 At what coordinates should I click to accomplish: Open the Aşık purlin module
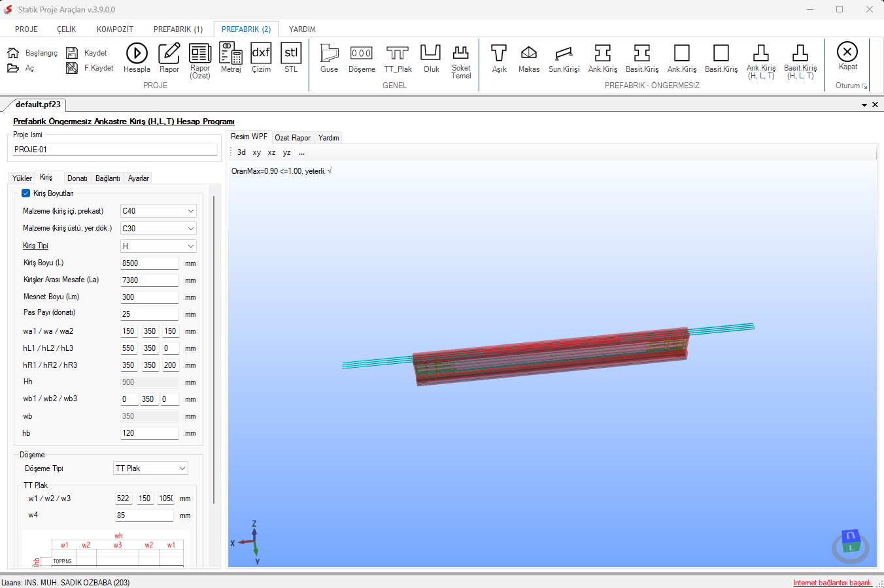coord(499,57)
